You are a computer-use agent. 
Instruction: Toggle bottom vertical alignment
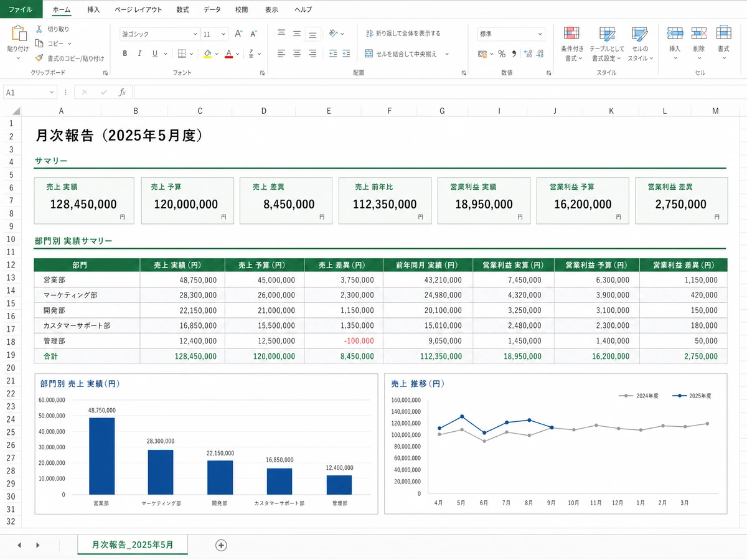[x=312, y=34]
